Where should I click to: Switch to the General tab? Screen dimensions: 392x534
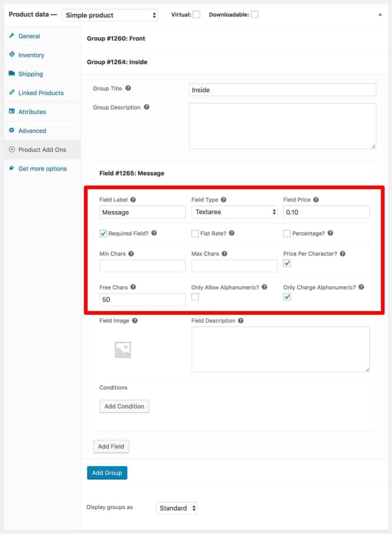13,36
